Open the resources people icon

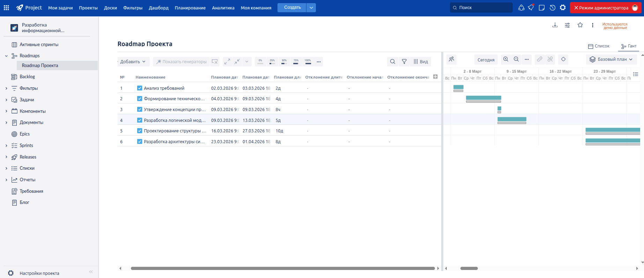(451, 59)
